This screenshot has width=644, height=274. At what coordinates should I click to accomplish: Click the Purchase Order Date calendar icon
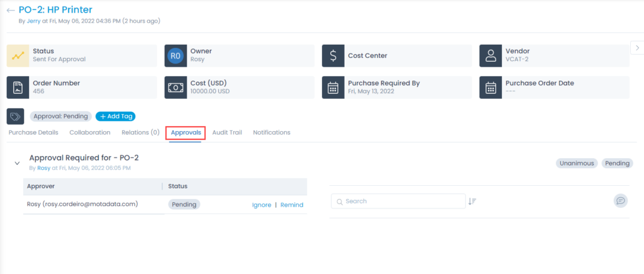491,88
